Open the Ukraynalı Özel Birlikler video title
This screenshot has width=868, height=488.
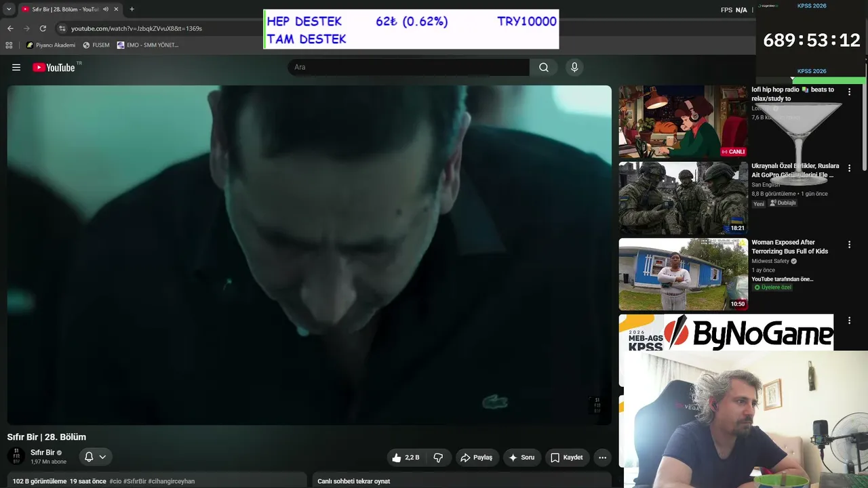[x=795, y=170]
